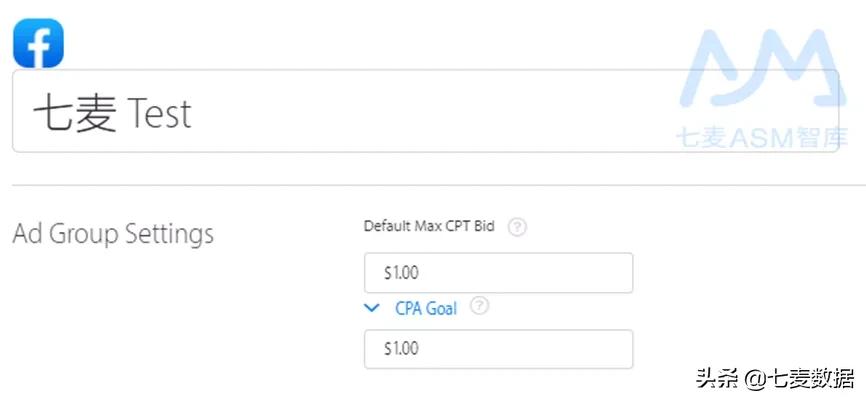This screenshot has width=866, height=401.
Task: Focus the ad group name field
Action: [425, 111]
